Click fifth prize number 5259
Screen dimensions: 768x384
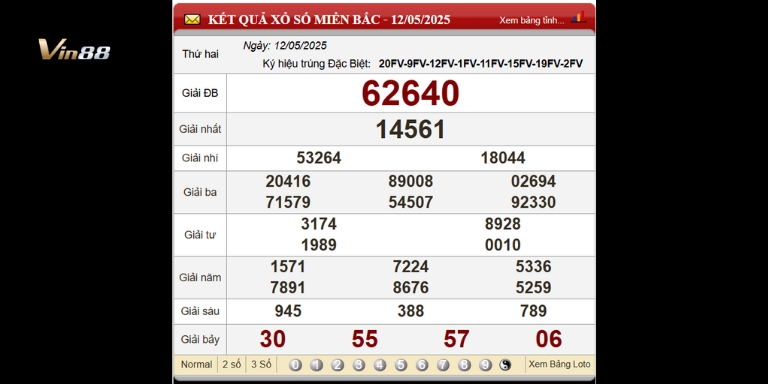coord(533,288)
